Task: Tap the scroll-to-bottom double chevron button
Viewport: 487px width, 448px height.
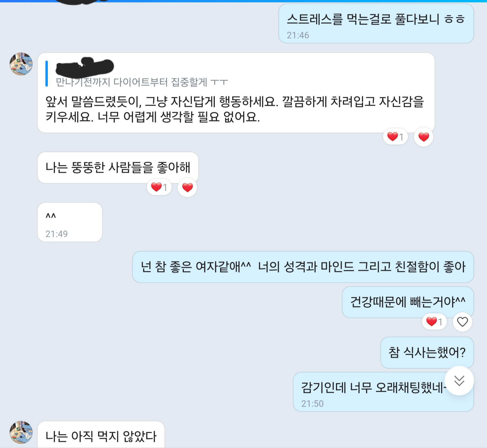Action: coord(459,380)
